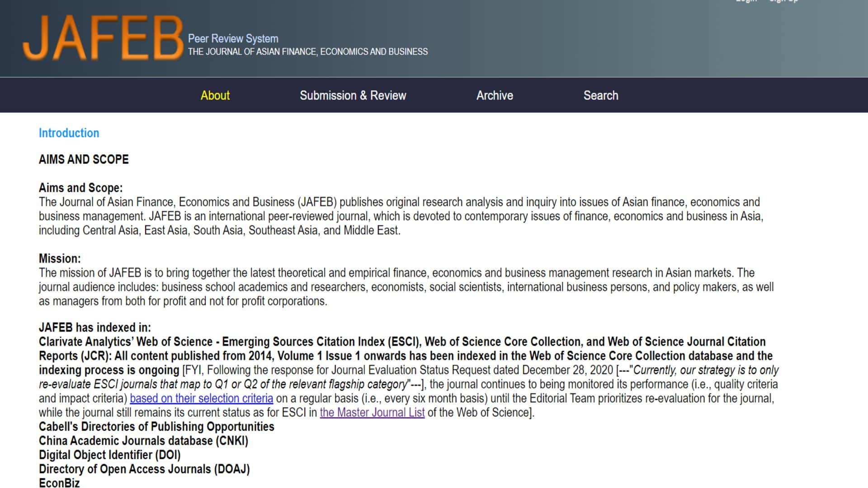Click the Introduction heading
Image resolution: width=868 pixels, height=488 pixels.
coord(69,133)
